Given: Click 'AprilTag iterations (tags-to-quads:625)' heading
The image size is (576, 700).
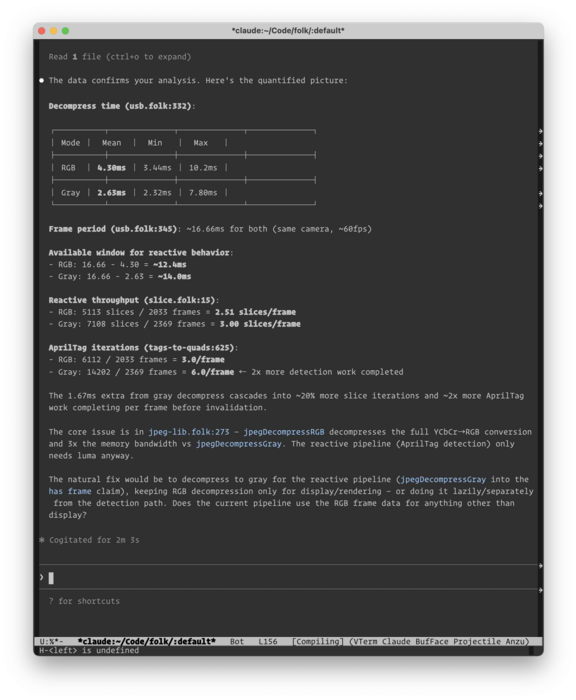Looking at the screenshot, I should (142, 347).
